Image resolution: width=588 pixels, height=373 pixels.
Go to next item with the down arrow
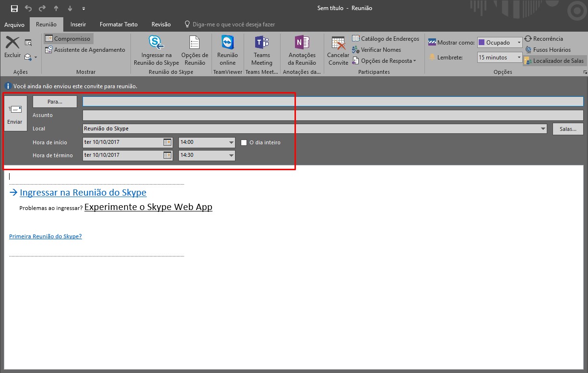click(70, 8)
